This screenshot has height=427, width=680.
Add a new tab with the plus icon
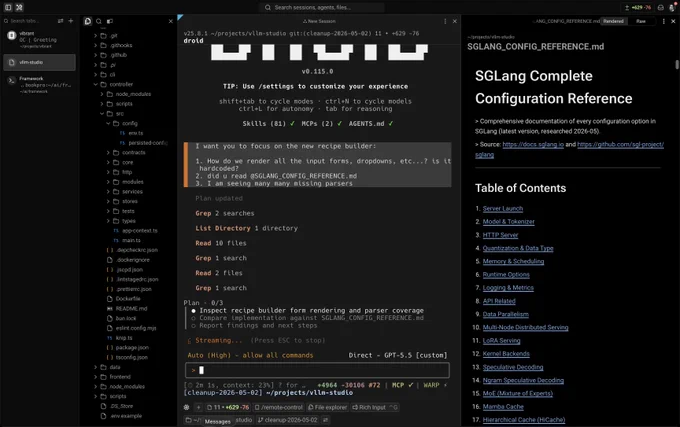71,21
